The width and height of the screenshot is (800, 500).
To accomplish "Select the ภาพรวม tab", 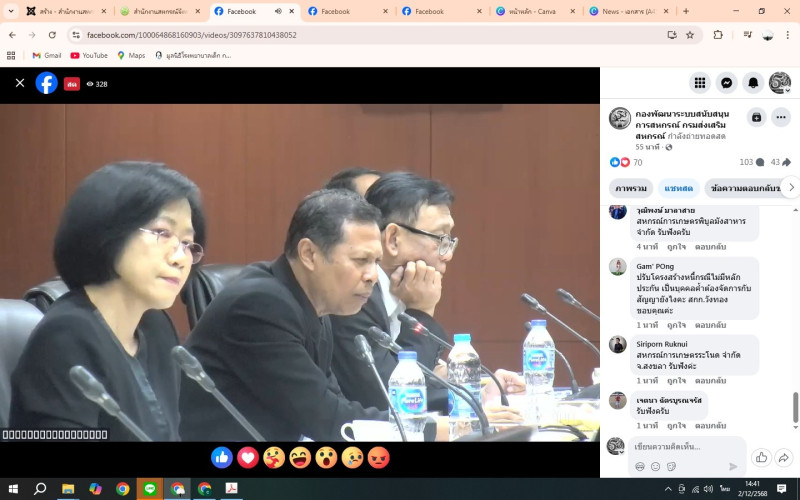I will pos(631,187).
